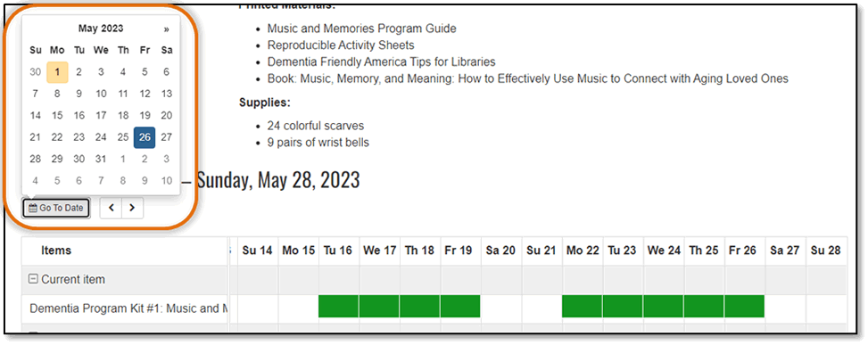Screen dimensions: 868x345
Task: Pick May 15 in the calendar popup
Action: [57, 116]
